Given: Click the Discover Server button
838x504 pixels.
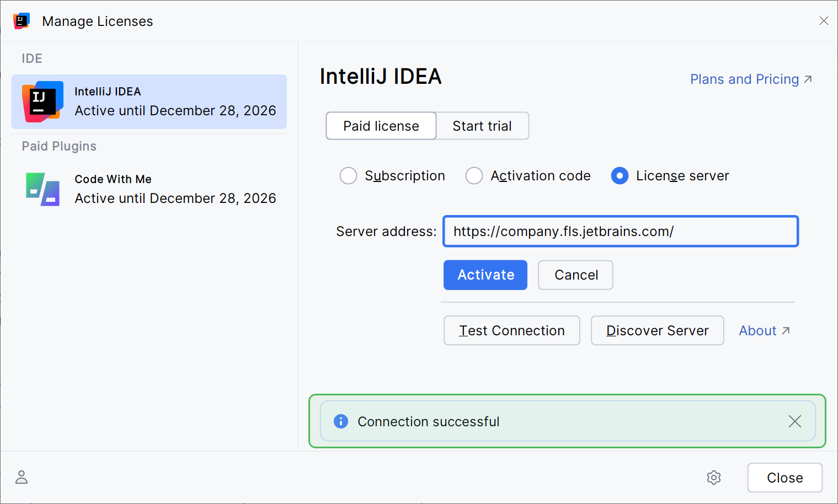Looking at the screenshot, I should (x=657, y=330).
